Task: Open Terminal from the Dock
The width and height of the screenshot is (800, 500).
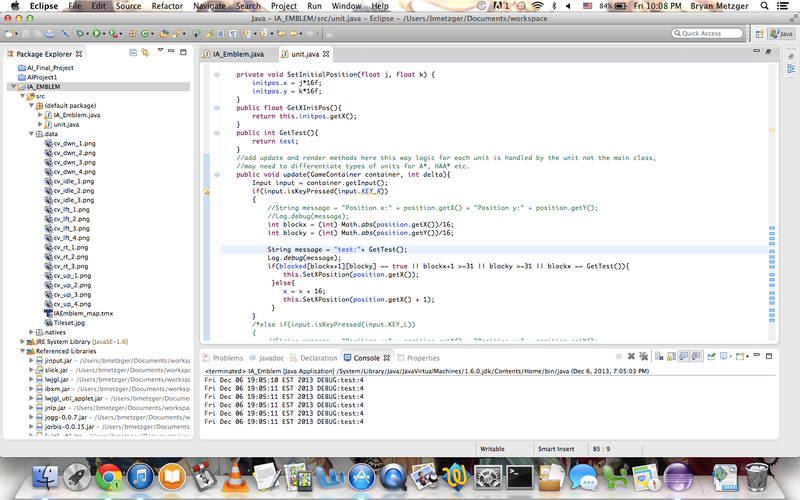Action: coord(519,478)
